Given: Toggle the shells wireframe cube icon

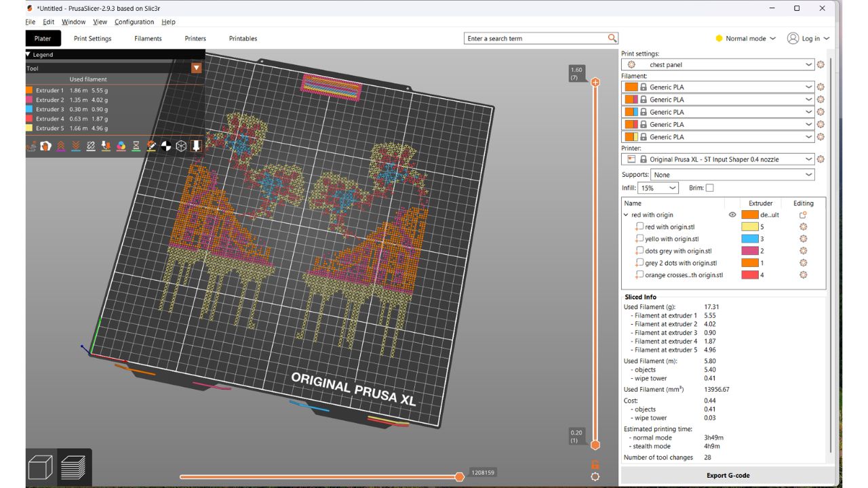Looking at the screenshot, I should tap(181, 146).
